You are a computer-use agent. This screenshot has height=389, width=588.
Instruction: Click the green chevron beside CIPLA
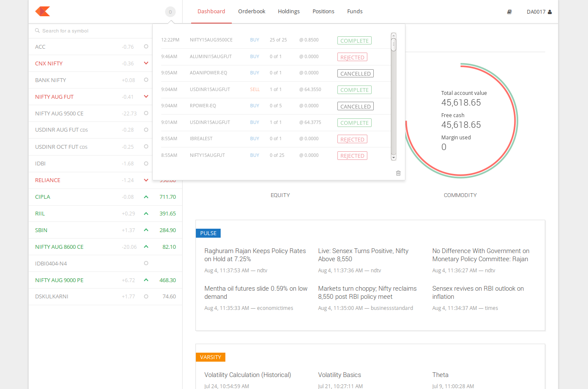pyautogui.click(x=146, y=197)
